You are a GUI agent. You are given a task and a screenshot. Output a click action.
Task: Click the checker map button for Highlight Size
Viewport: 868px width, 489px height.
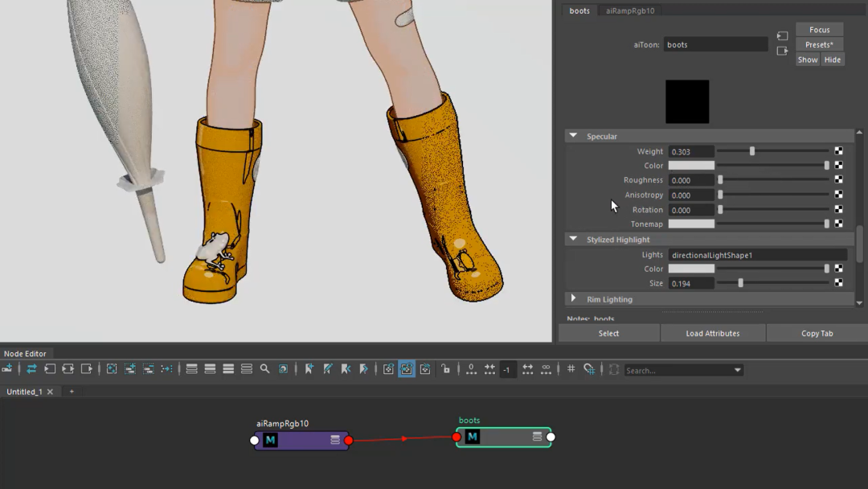[x=838, y=283]
